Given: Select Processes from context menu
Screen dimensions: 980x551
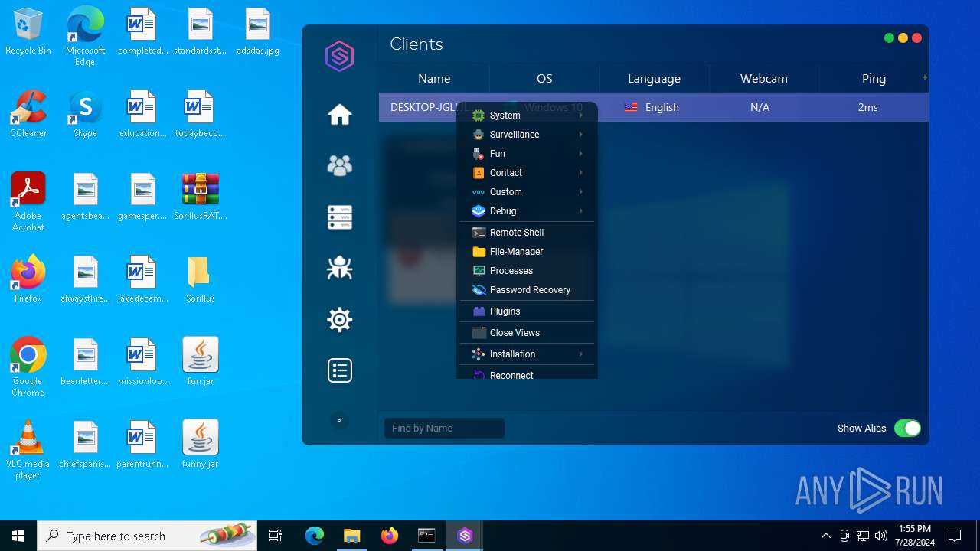Looking at the screenshot, I should (x=527, y=271).
